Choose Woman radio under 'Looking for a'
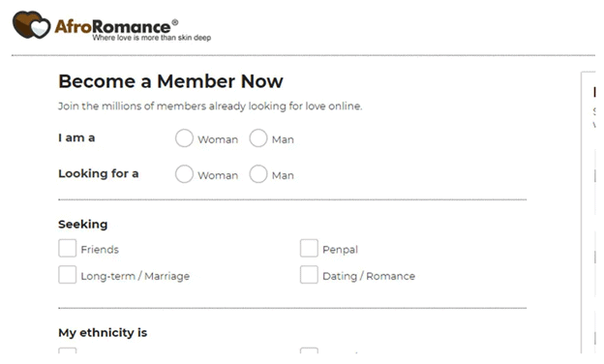The width and height of the screenshot is (604, 364). (184, 173)
